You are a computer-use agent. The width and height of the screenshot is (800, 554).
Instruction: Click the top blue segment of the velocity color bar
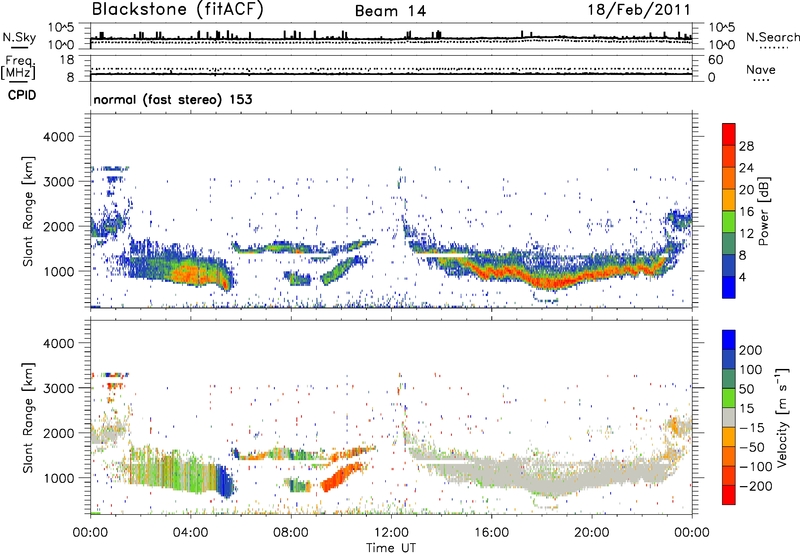click(729, 340)
